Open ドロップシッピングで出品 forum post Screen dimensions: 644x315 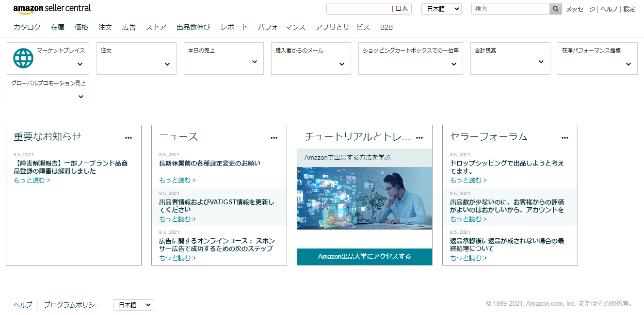pos(507,167)
